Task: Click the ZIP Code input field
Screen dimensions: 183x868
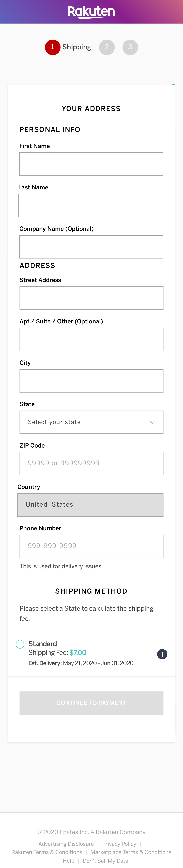Action: [x=91, y=463]
